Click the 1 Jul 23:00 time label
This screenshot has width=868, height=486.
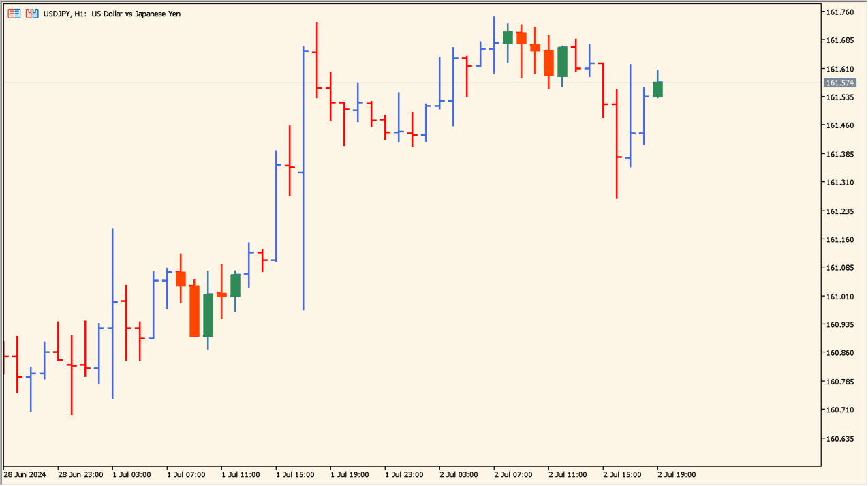tap(404, 475)
